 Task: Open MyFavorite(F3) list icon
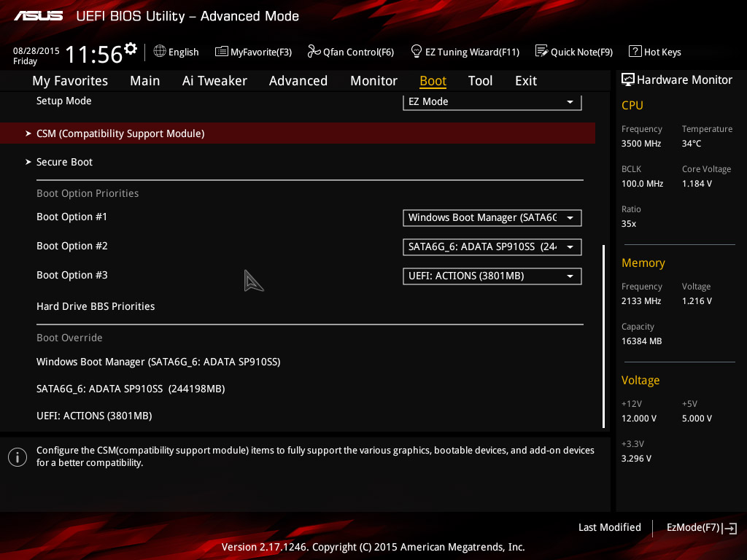point(222,52)
